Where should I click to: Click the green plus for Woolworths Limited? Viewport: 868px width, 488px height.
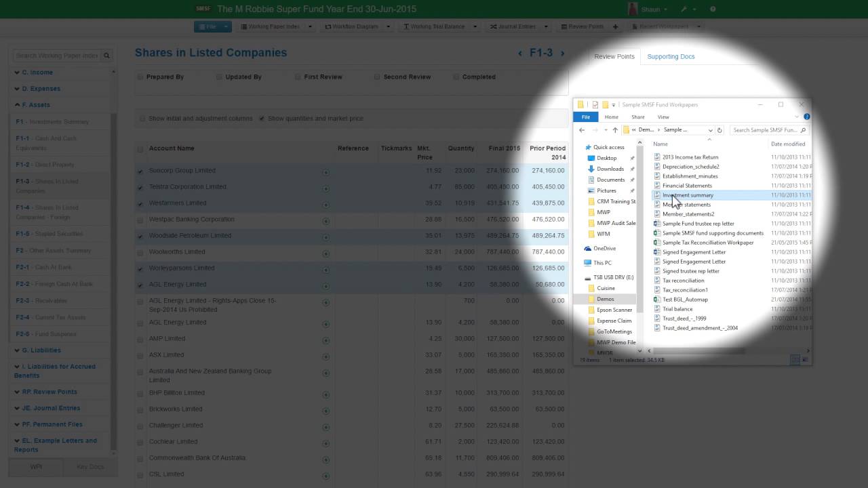pyautogui.click(x=325, y=253)
